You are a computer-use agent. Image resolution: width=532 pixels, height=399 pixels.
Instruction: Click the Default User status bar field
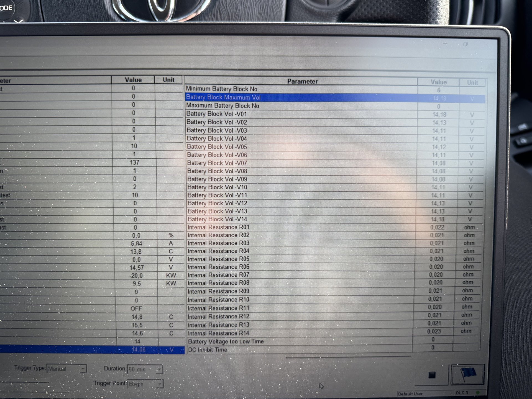click(x=410, y=394)
